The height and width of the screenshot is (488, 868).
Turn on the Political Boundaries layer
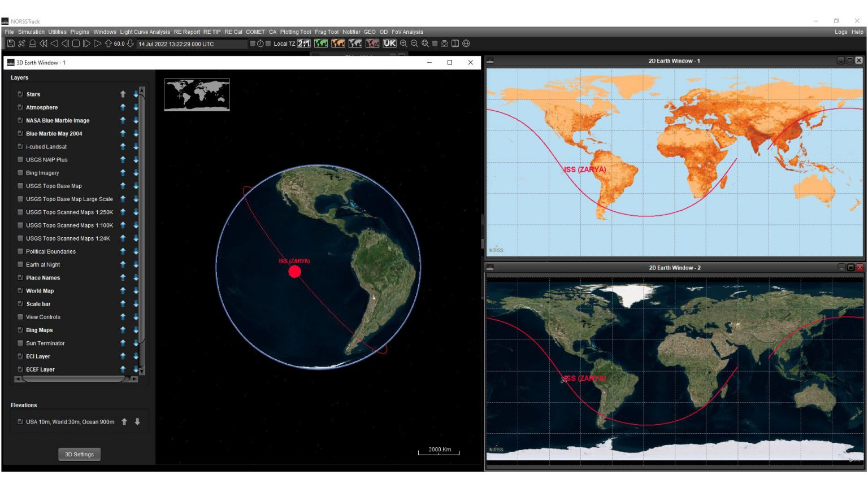tap(20, 252)
